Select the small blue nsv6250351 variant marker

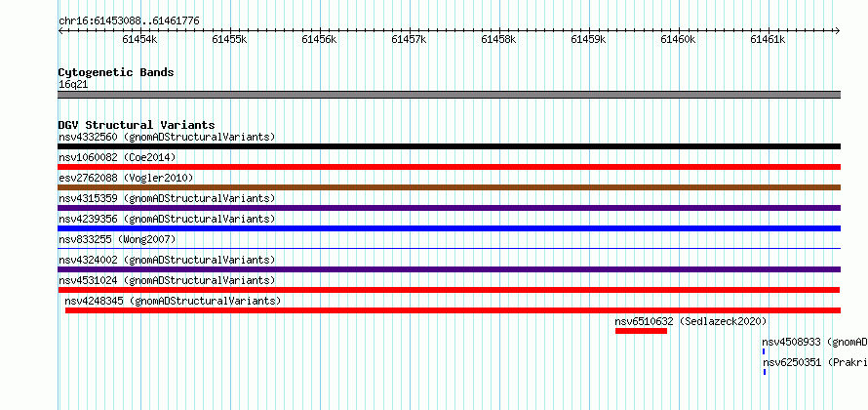click(765, 372)
